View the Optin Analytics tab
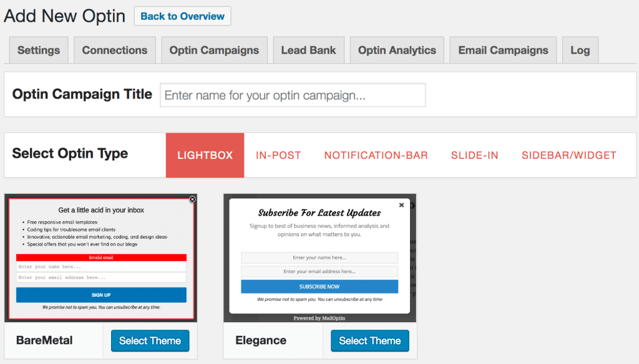This screenshot has width=639, height=364. 397,50
